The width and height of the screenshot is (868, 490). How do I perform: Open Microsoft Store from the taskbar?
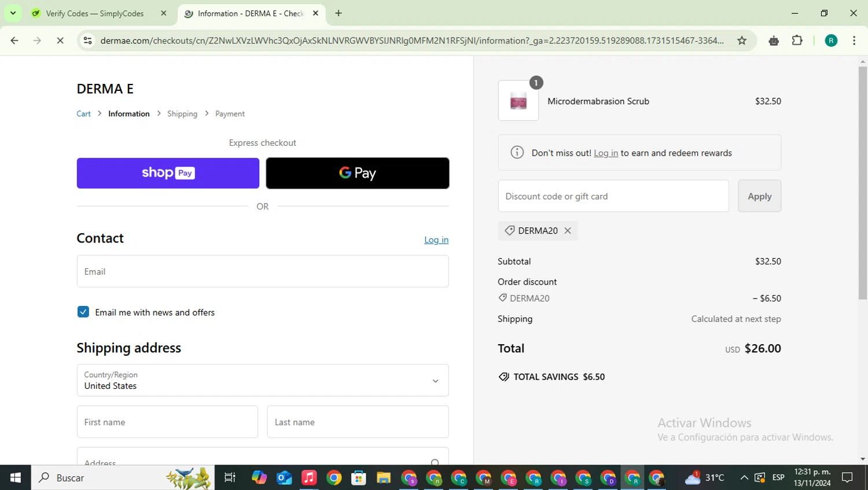click(x=359, y=477)
